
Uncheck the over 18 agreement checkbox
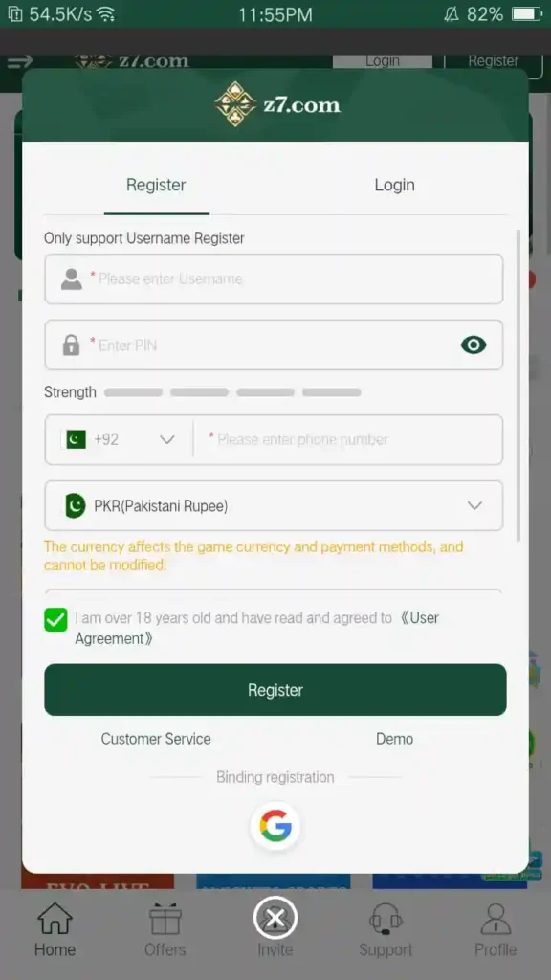click(55, 619)
